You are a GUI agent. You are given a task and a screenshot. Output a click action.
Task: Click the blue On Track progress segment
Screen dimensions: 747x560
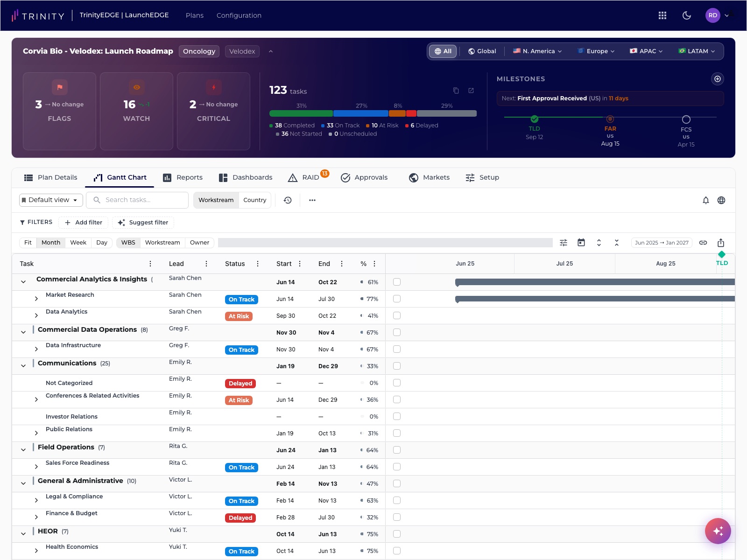tap(361, 113)
